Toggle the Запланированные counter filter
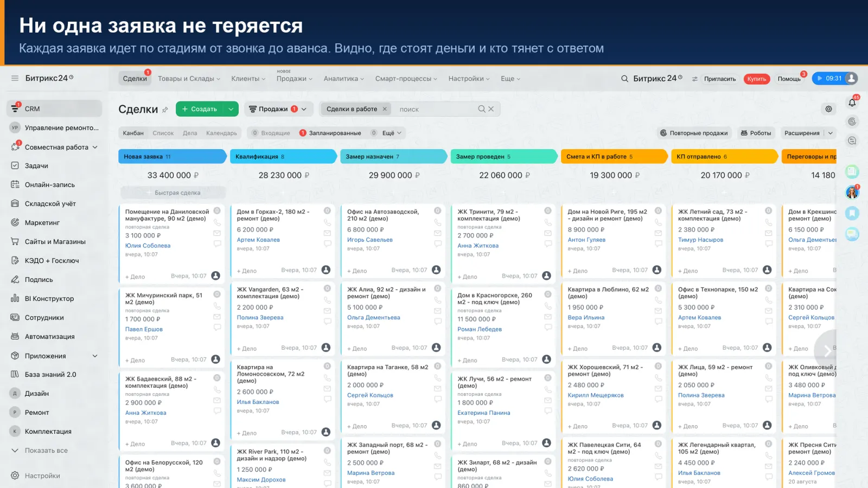The width and height of the screenshot is (868, 488). [x=330, y=133]
